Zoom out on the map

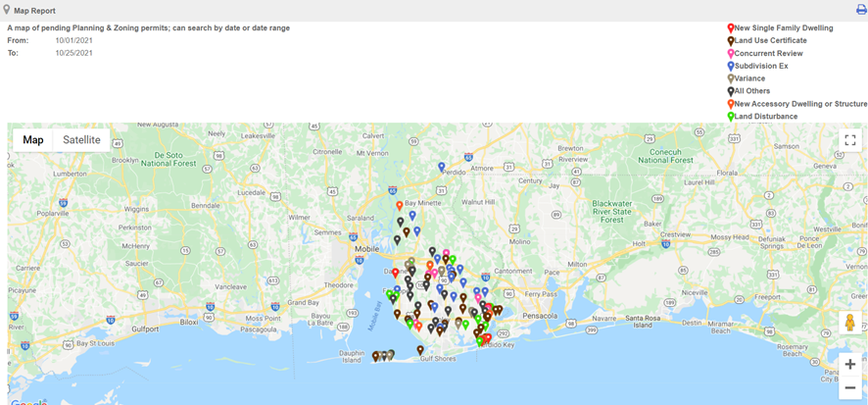850,387
